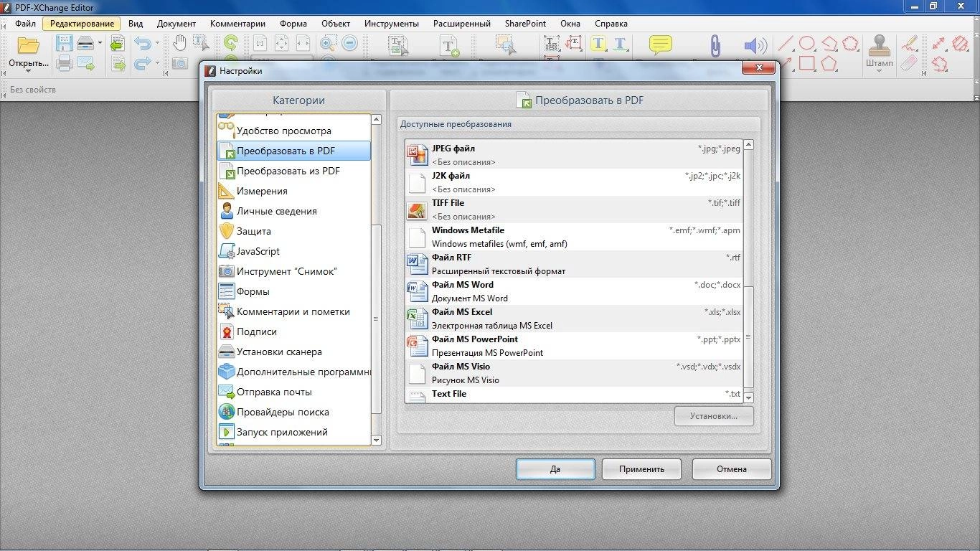Viewport: 980px width, 551px height.
Task: Select the Edit Content text tool icon
Action: click(398, 45)
